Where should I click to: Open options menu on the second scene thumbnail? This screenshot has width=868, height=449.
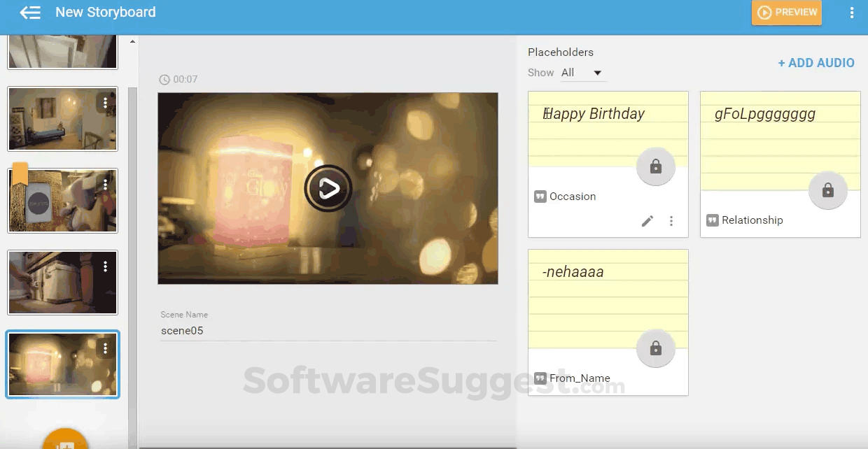106,103
